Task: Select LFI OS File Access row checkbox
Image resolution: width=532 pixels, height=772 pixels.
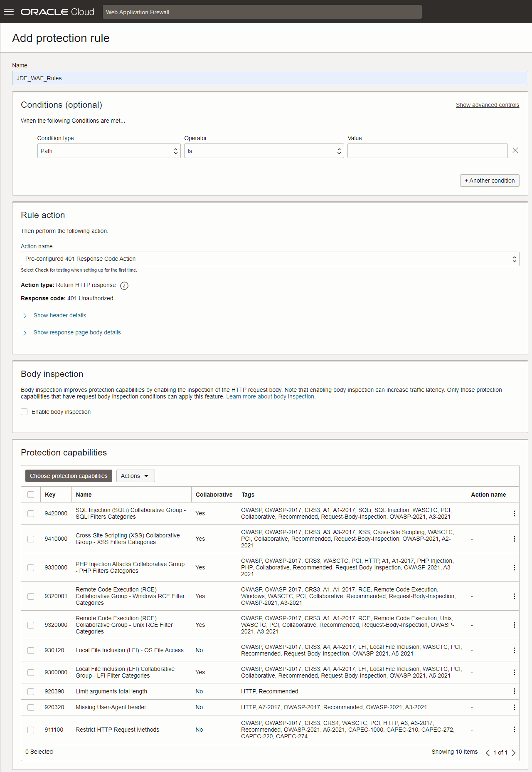Action: [x=31, y=651]
